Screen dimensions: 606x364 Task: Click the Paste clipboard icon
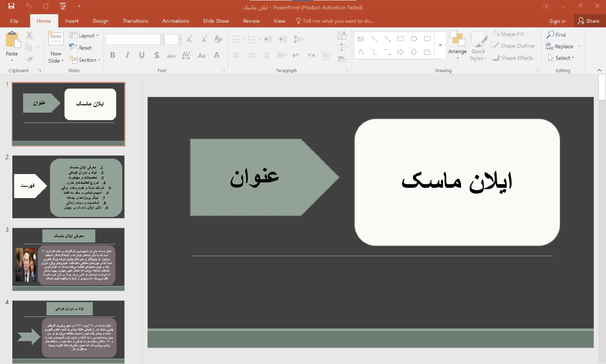pyautogui.click(x=13, y=40)
